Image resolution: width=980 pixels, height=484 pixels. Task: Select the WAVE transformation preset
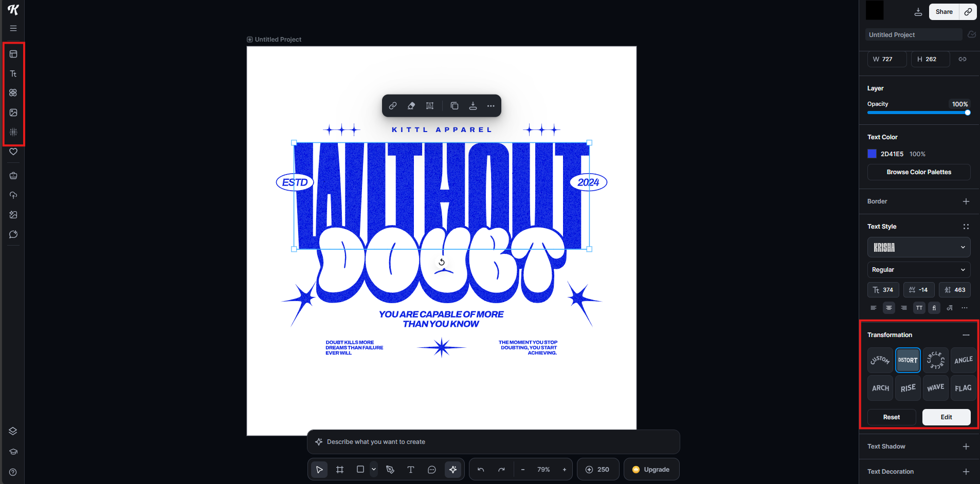coord(935,388)
